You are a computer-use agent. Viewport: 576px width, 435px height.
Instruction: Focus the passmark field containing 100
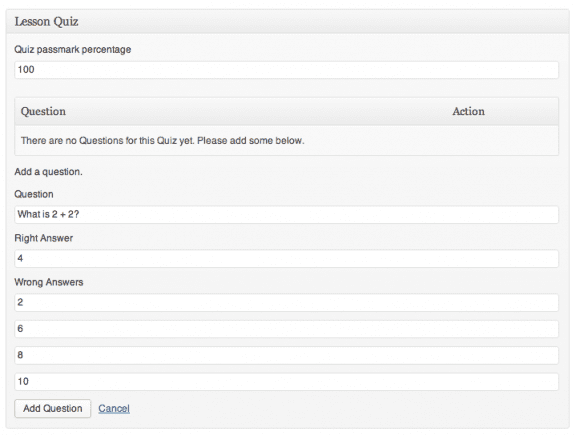[287, 70]
